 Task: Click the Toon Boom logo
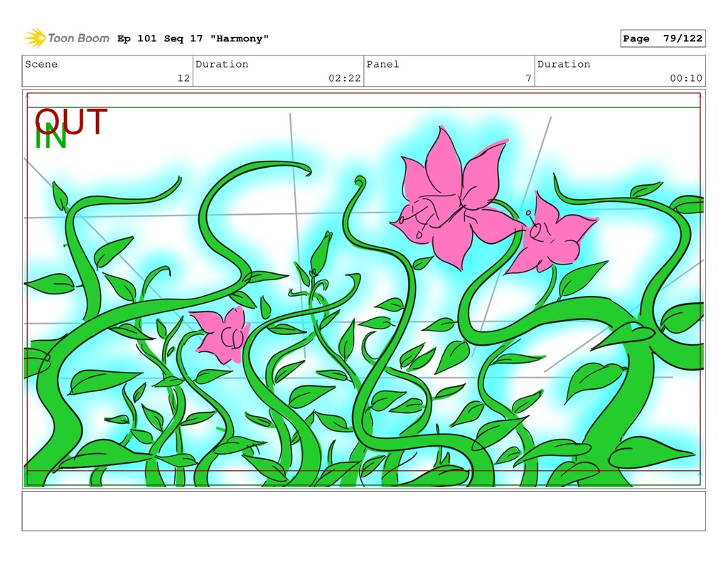pos(67,38)
